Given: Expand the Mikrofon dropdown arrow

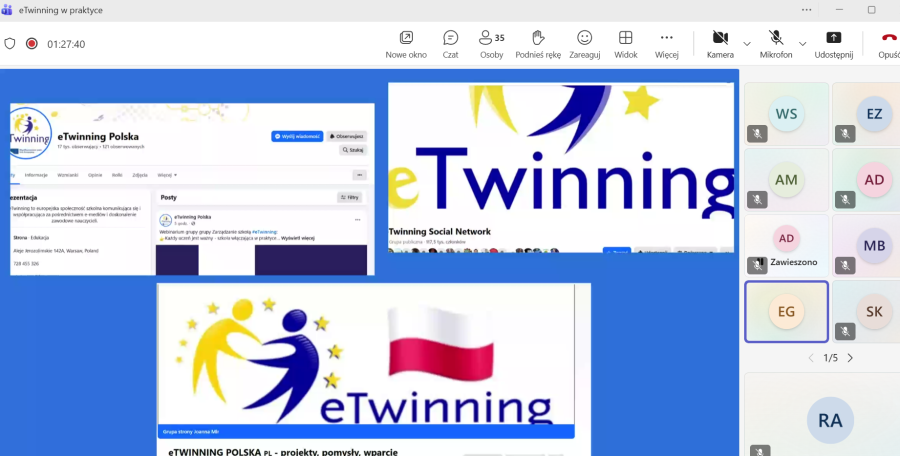Looking at the screenshot, I should tap(803, 44).
